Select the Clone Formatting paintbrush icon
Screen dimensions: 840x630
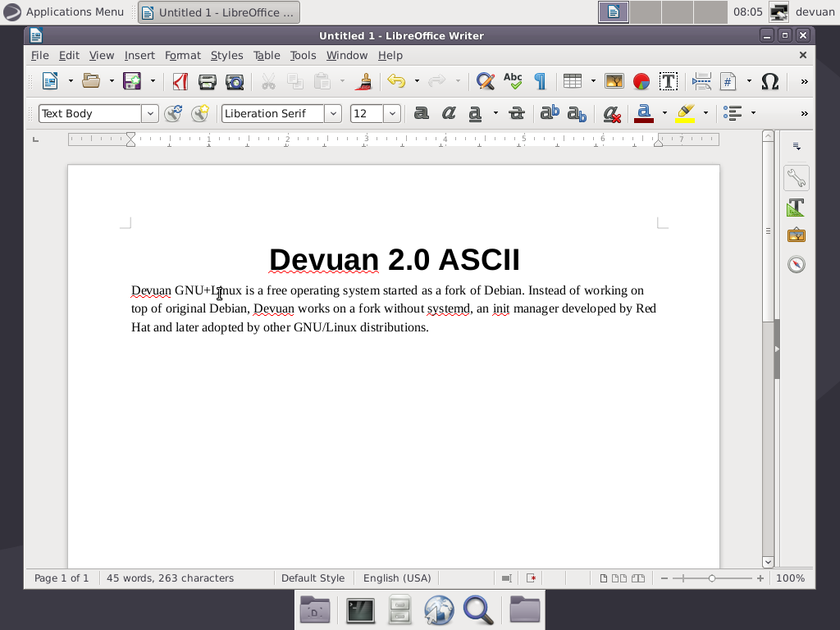pos(363,81)
